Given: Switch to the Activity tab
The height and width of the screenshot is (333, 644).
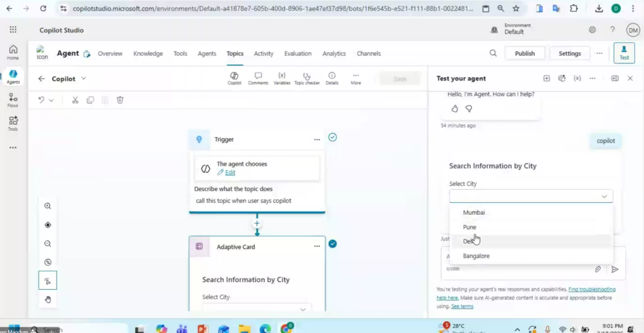Looking at the screenshot, I should (x=264, y=53).
